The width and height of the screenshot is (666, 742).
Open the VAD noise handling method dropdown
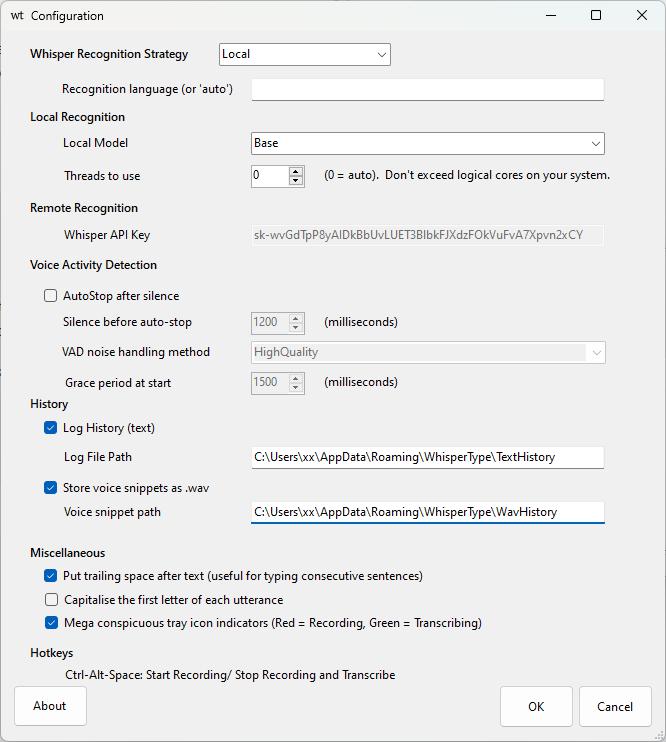[428, 353]
